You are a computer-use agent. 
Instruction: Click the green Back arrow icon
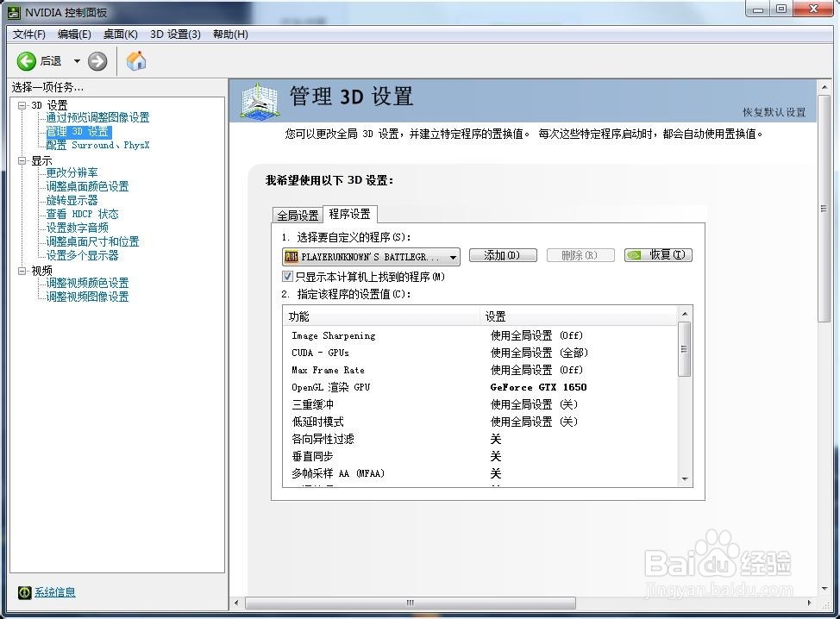pyautogui.click(x=26, y=61)
